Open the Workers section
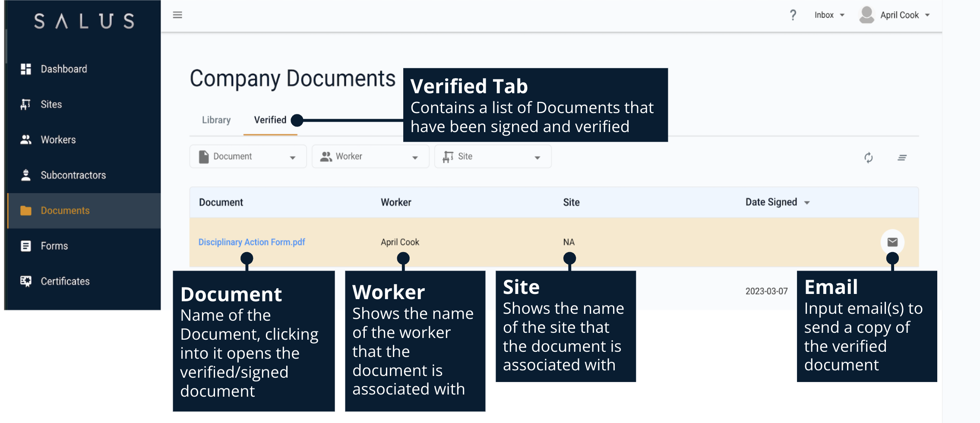This screenshot has width=980, height=423. coord(57,139)
